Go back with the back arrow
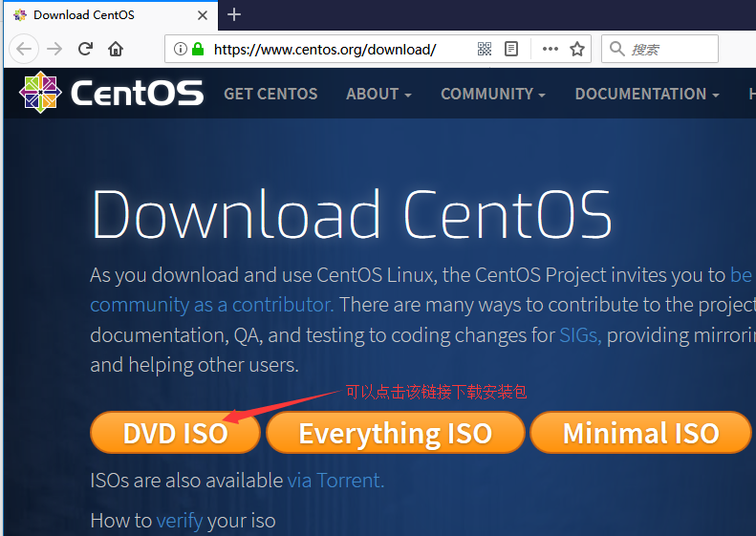 pos(24,49)
